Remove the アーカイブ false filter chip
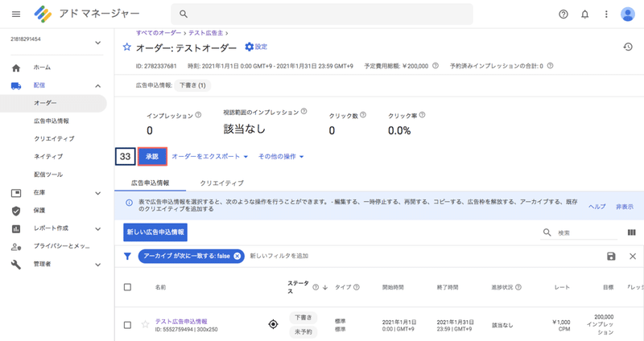644x341 pixels. pyautogui.click(x=237, y=256)
